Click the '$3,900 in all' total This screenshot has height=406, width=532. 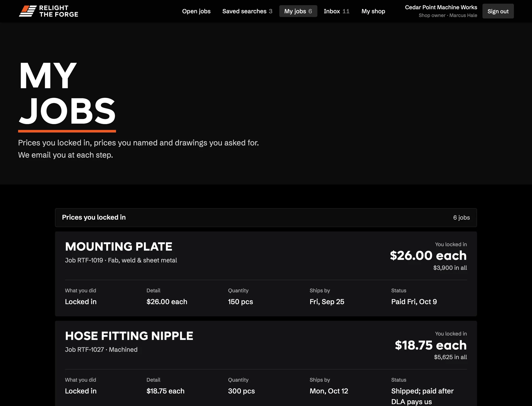[450, 268]
